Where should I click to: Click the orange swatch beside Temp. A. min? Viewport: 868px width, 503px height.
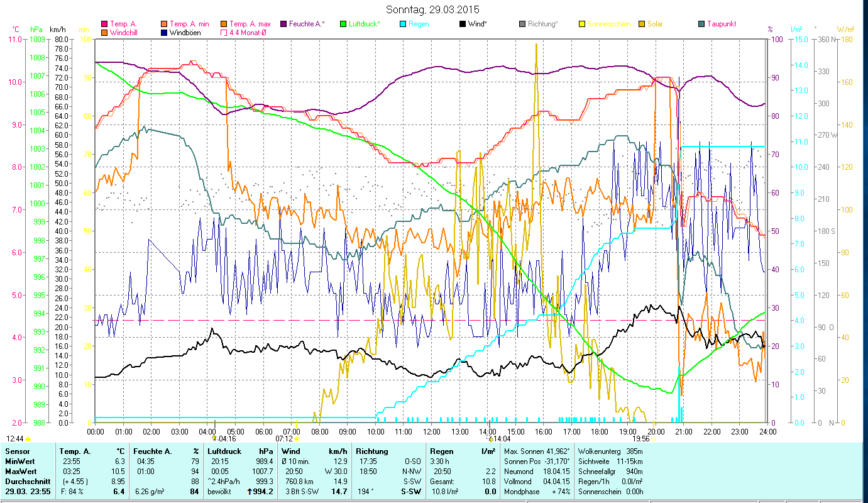pos(165,24)
